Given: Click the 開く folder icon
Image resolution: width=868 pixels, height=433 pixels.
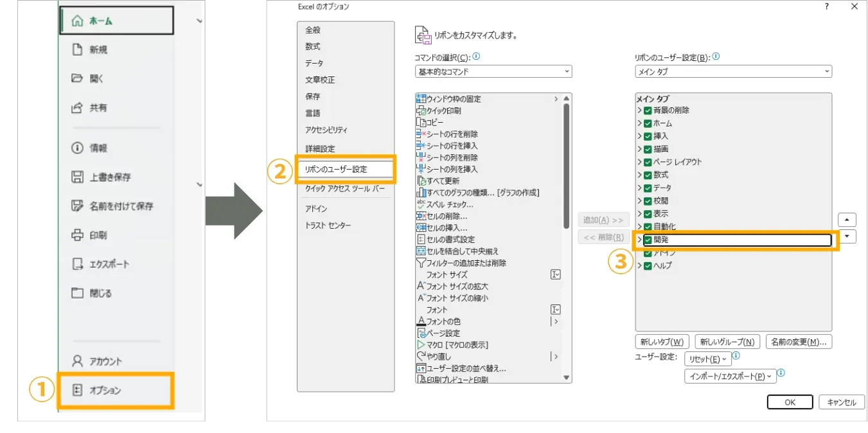Looking at the screenshot, I should coord(77,78).
